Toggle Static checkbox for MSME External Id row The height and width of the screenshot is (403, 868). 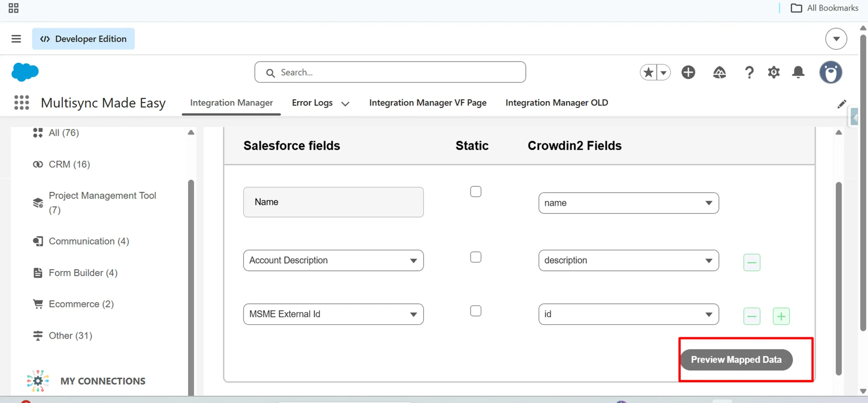(x=475, y=311)
